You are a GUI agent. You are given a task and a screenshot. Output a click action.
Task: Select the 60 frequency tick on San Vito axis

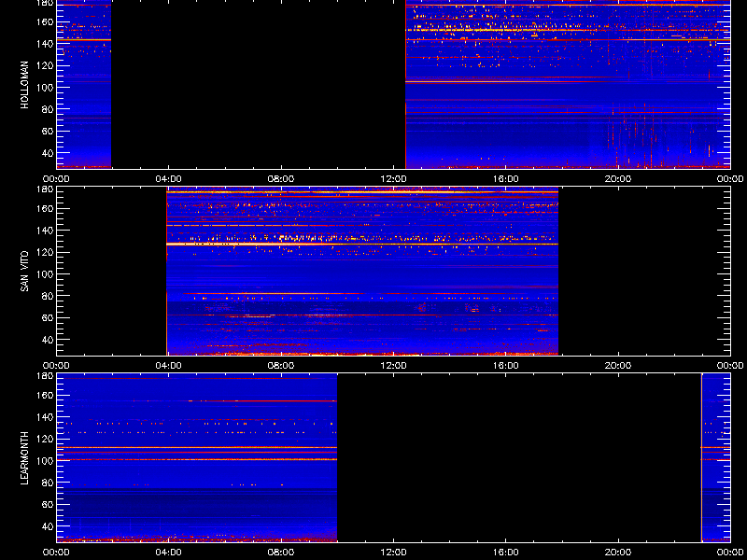(47, 317)
